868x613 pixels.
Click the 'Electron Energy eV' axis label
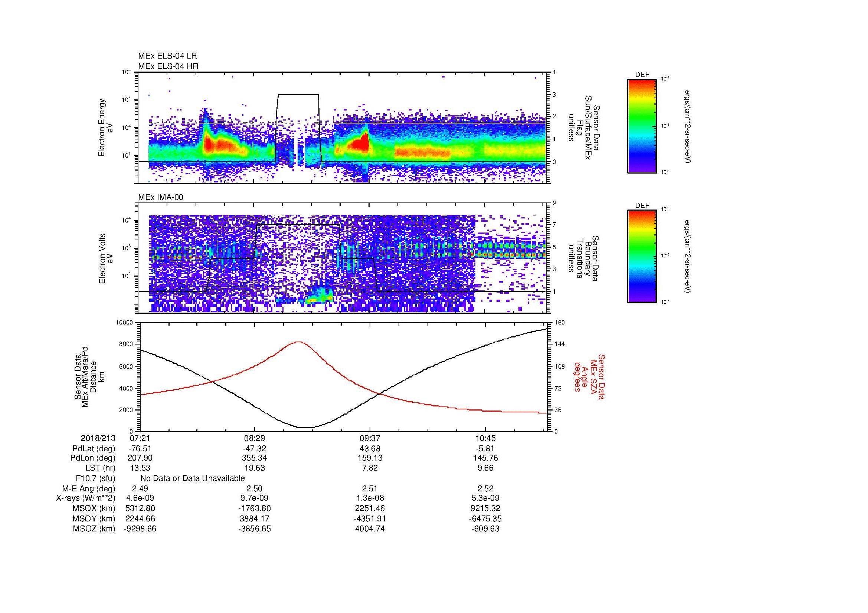point(105,128)
